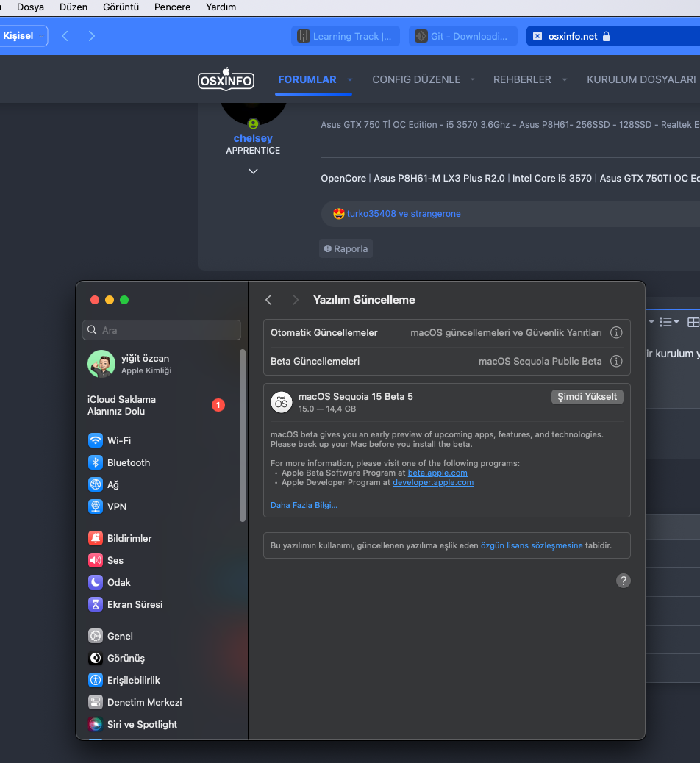Click the macOS Sequoia 15 Beta 5 title
Image resolution: width=700 pixels, height=763 pixels.
pos(355,397)
